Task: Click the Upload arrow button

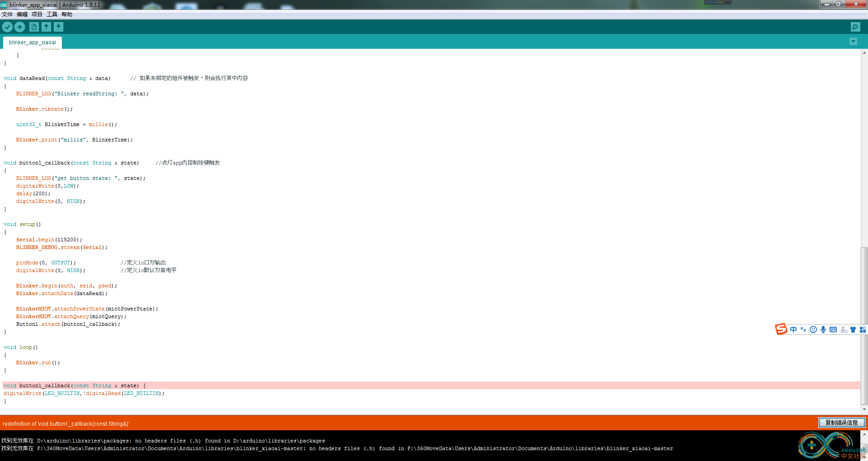Action: click(x=19, y=27)
